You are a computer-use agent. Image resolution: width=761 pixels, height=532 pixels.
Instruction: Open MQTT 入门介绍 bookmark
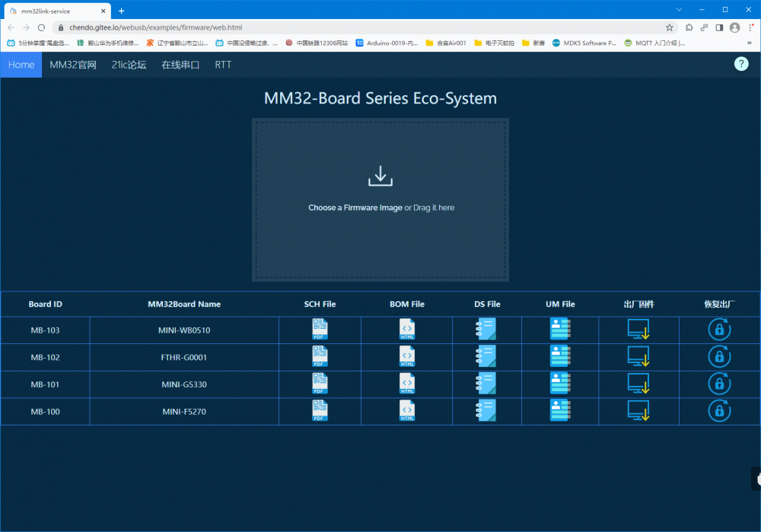(x=654, y=43)
